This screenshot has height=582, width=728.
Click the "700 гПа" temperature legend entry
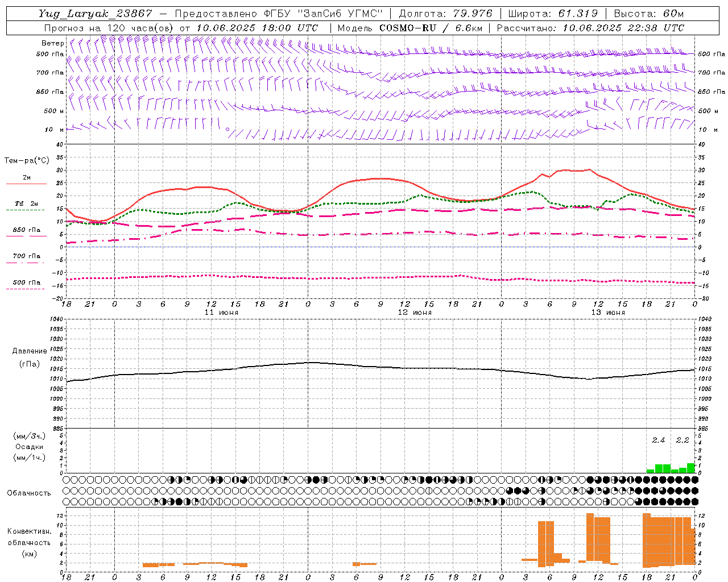[x=27, y=256]
